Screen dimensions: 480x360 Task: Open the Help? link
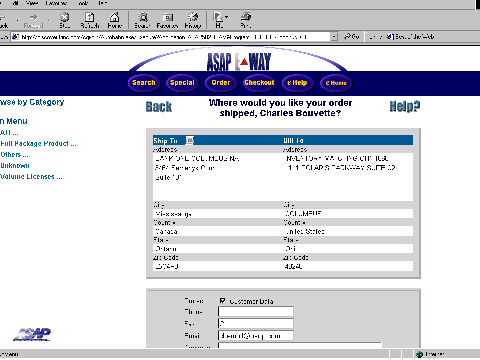pos(405,106)
